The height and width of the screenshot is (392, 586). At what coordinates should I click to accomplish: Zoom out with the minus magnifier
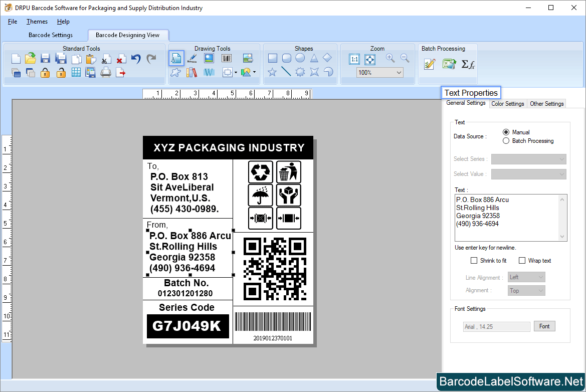405,58
